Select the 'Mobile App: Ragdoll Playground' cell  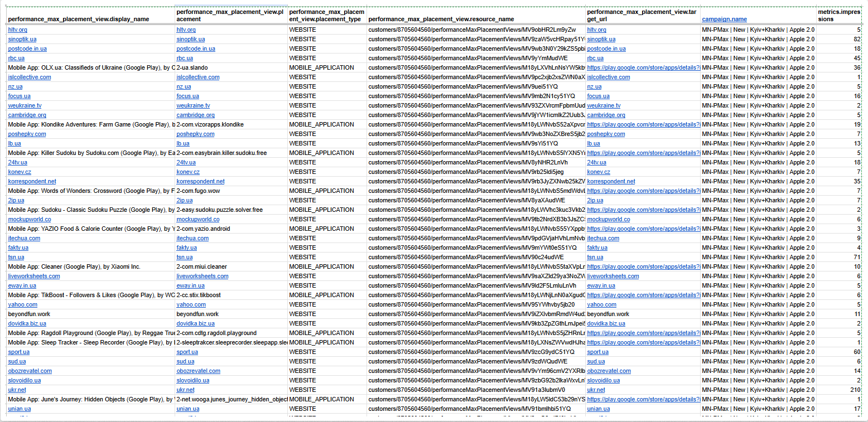click(90, 333)
